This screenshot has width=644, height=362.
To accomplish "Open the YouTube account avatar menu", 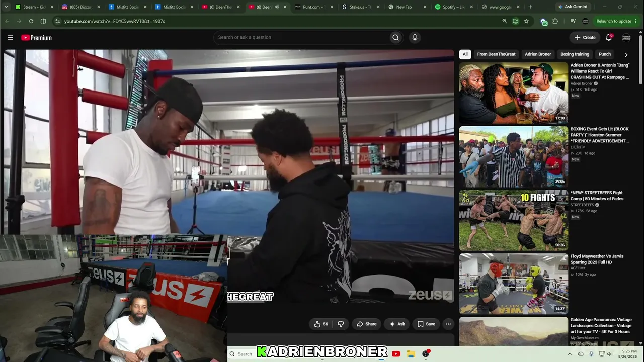I will point(626,38).
